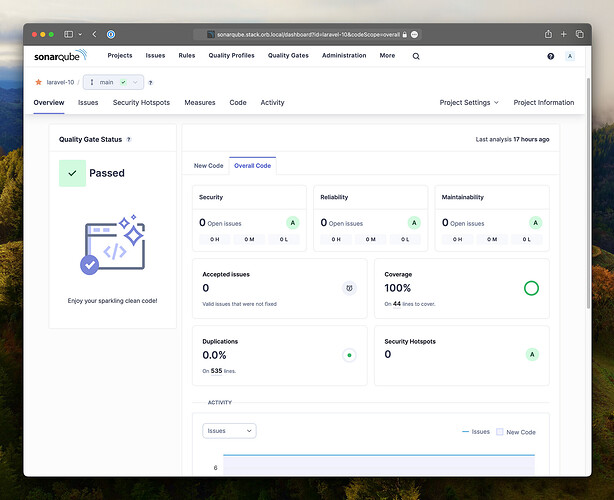Open the Issues activity graph dropdown

pyautogui.click(x=229, y=431)
